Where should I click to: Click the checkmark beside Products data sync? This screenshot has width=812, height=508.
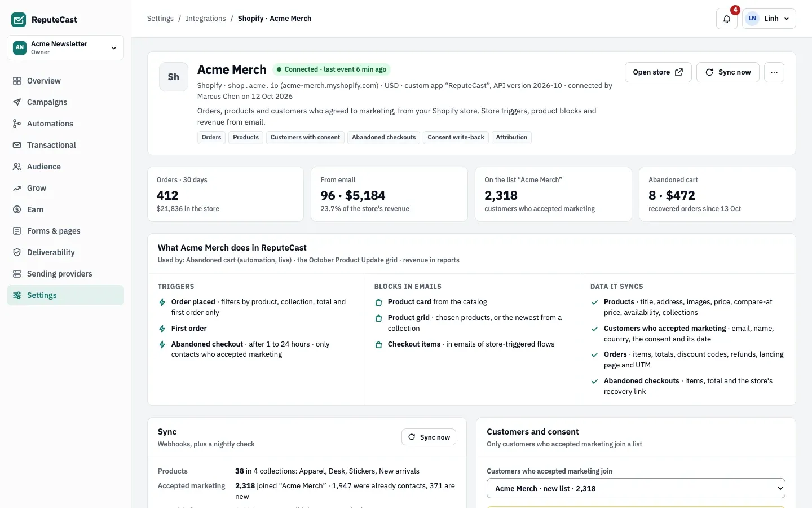pyautogui.click(x=594, y=303)
